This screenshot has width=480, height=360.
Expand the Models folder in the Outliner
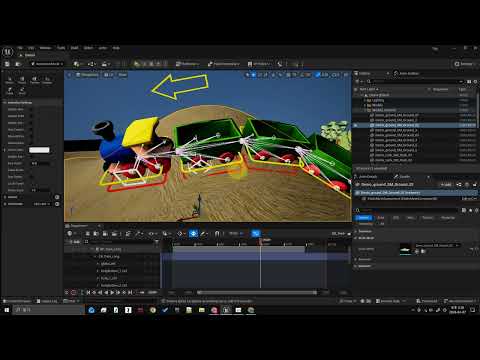pos(365,105)
